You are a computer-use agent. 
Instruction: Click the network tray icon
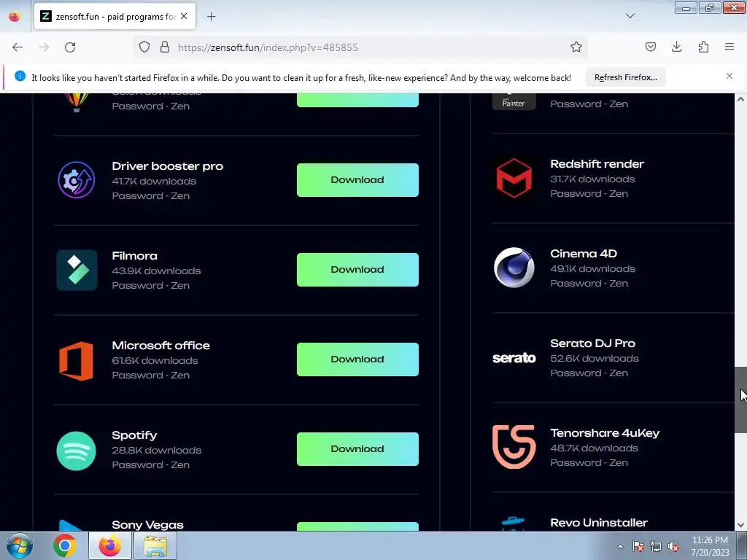[656, 547]
